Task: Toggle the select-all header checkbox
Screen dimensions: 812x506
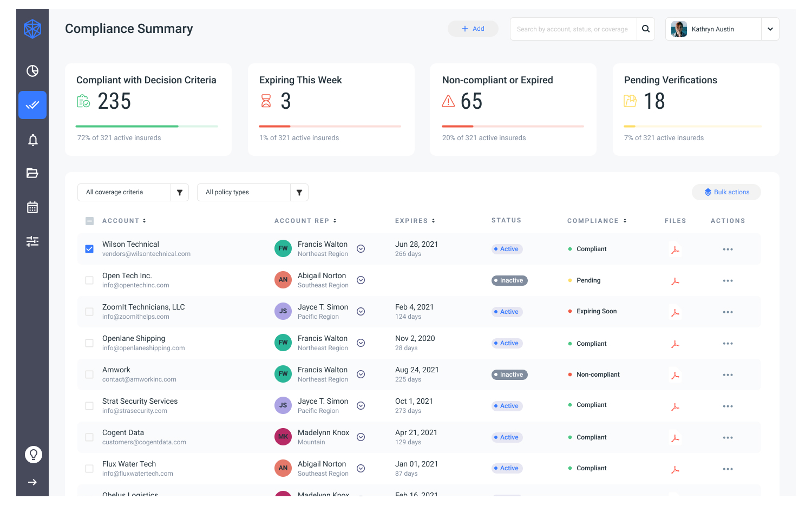Action: (89, 221)
